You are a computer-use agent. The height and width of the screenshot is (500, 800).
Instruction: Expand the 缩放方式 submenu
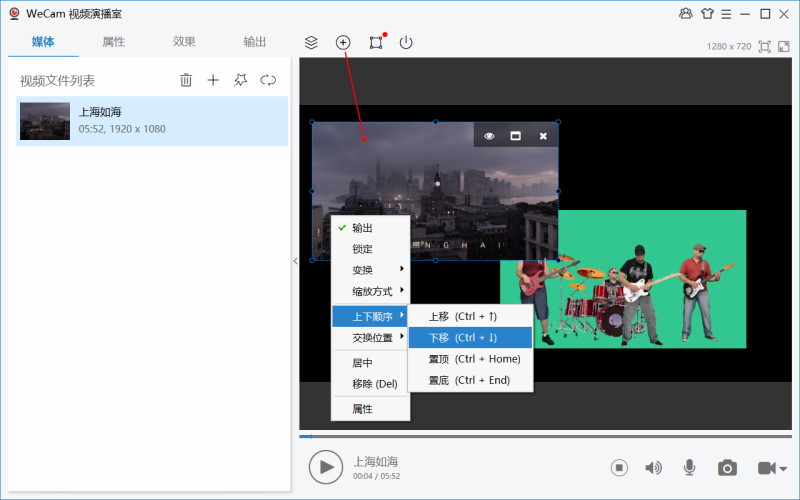[x=370, y=291]
